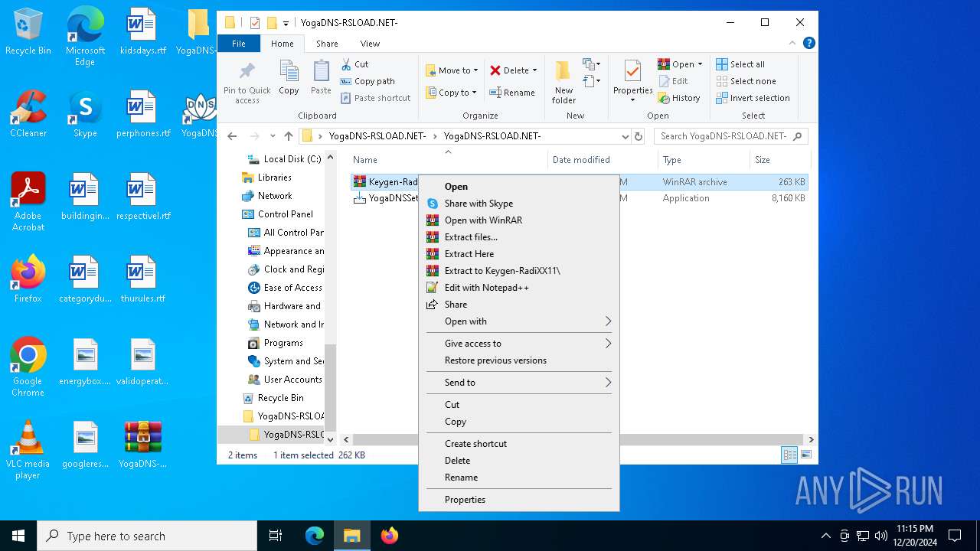Viewport: 980px width, 551px height.
Task: Open the File tab
Action: pos(239,44)
